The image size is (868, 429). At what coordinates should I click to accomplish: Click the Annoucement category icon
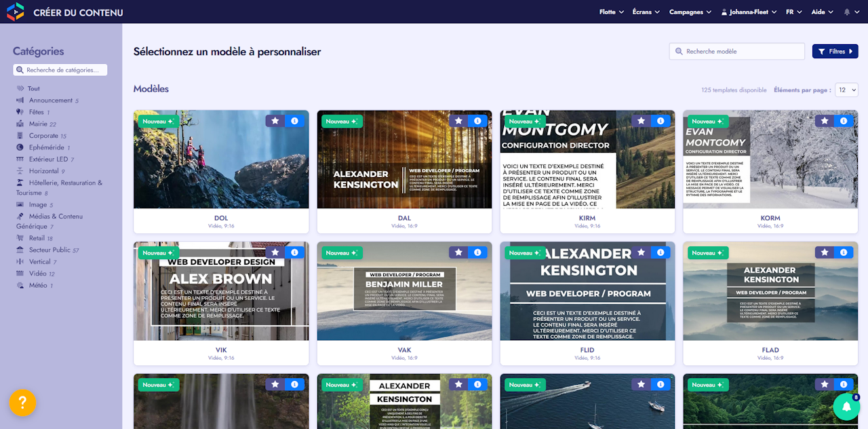[x=20, y=100]
